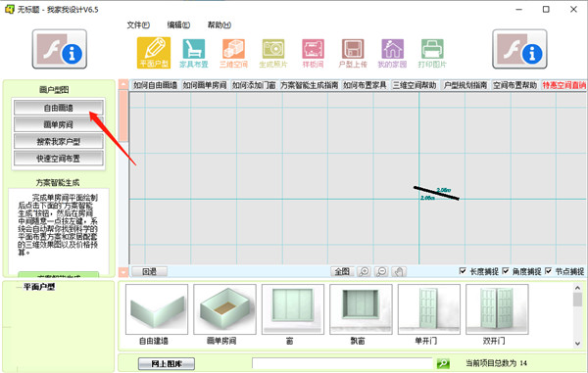Image resolution: width=588 pixels, height=373 pixels.
Task: Open the 如何添加门窗 help tab
Action: pos(254,85)
